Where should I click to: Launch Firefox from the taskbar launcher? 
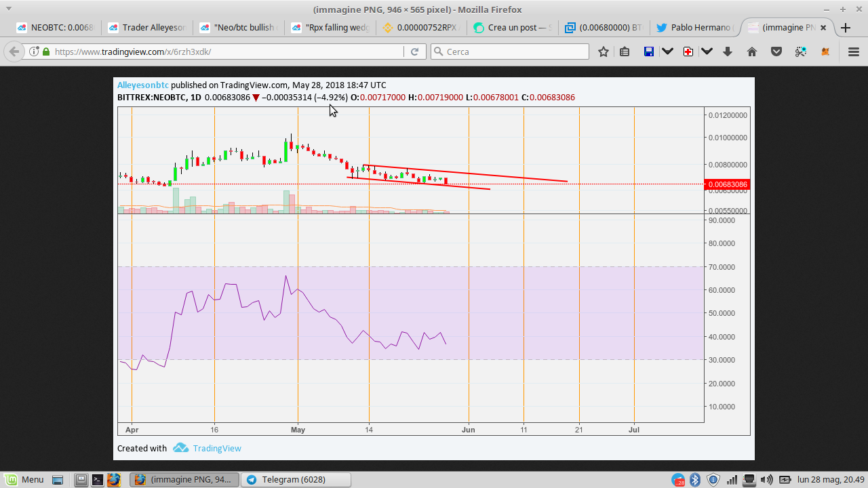tap(114, 480)
